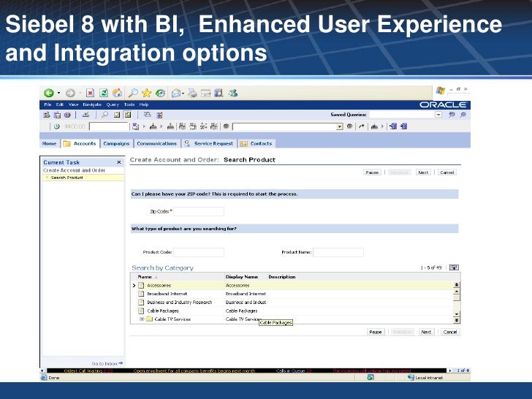Click the Blind Transfer icon

[x=182, y=126]
